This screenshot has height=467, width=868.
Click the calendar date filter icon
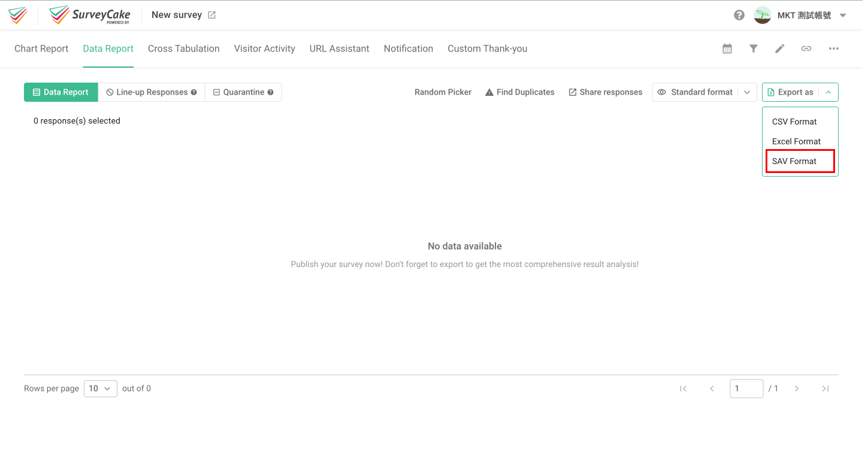(727, 49)
